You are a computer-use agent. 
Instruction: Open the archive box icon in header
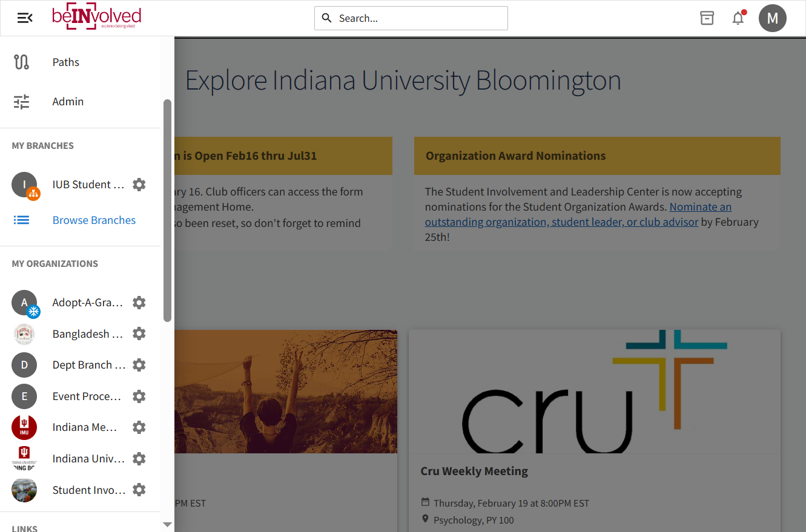707,18
